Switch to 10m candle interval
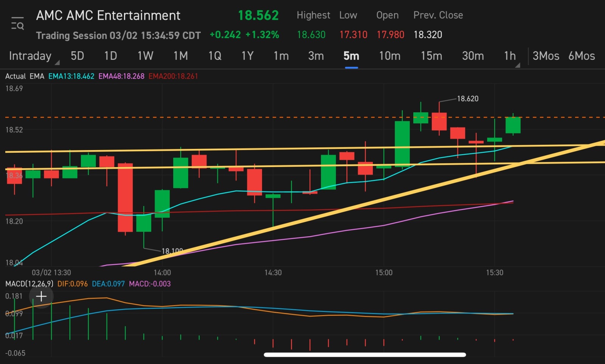605x364 pixels. point(390,56)
